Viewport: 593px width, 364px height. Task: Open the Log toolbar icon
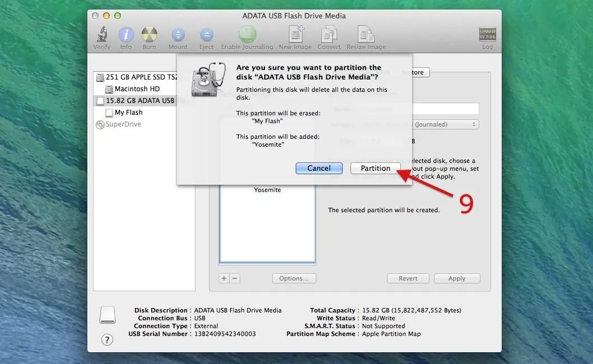(488, 34)
